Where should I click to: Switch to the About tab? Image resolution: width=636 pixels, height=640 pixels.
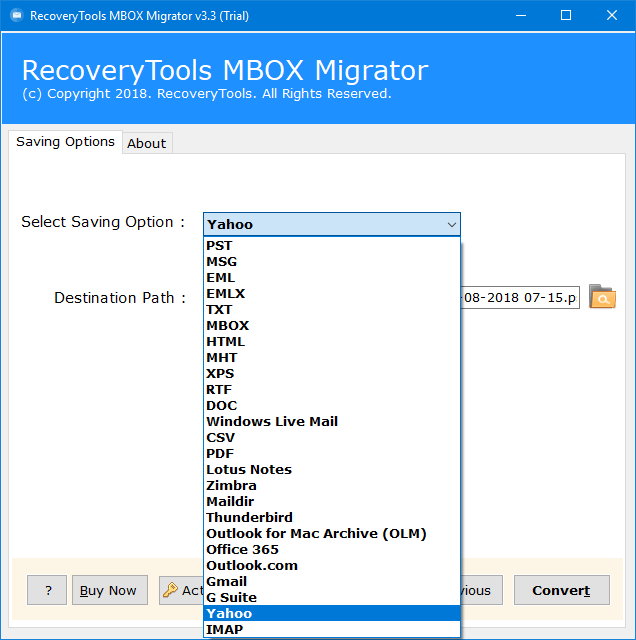coord(146,143)
